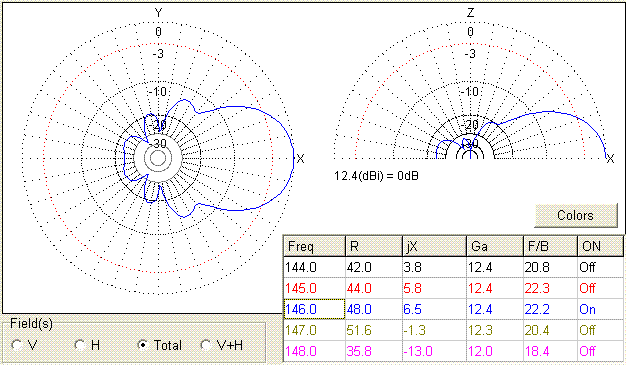Toggle the 148.0 row Off state
Image resolution: width=626 pixels, height=365 pixels.
(x=600, y=351)
